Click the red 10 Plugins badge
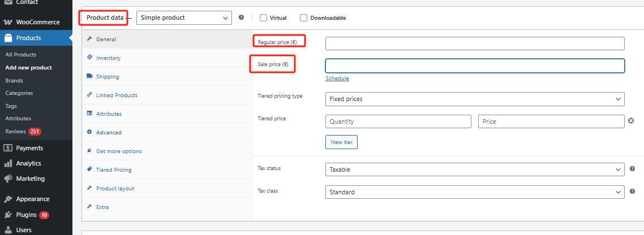The height and width of the screenshot is (235, 644). (44, 215)
